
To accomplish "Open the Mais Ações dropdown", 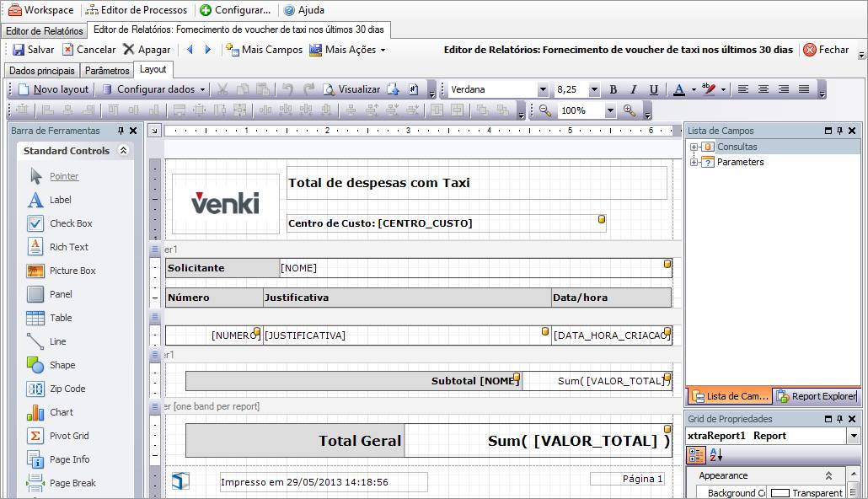I will click(383, 50).
